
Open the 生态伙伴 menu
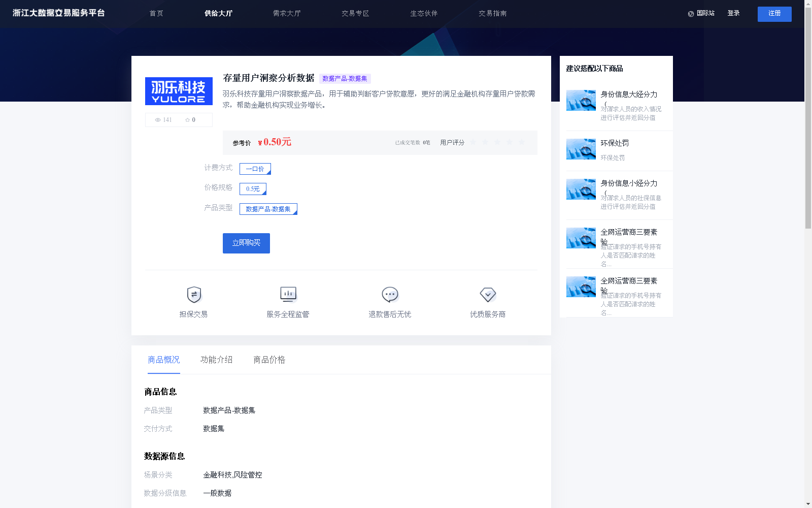[424, 13]
